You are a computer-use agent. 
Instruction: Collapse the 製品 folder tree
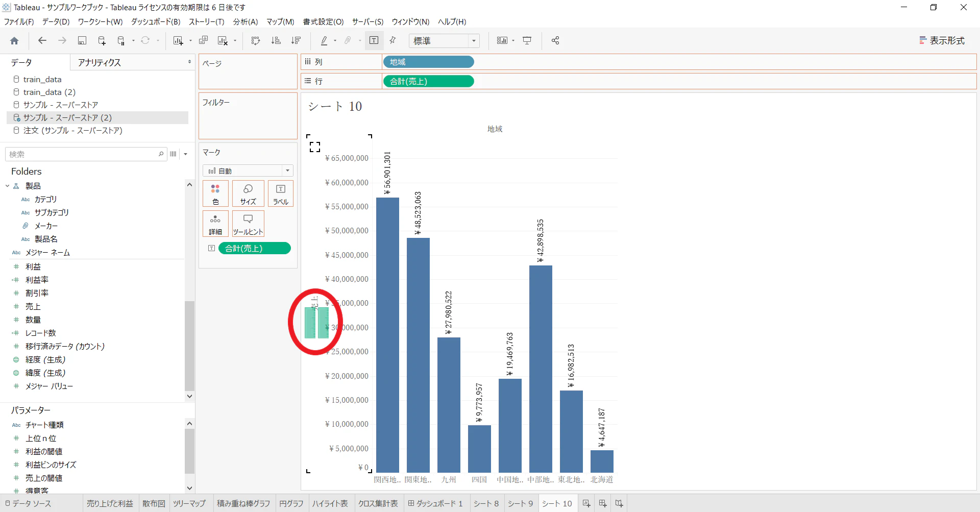8,186
